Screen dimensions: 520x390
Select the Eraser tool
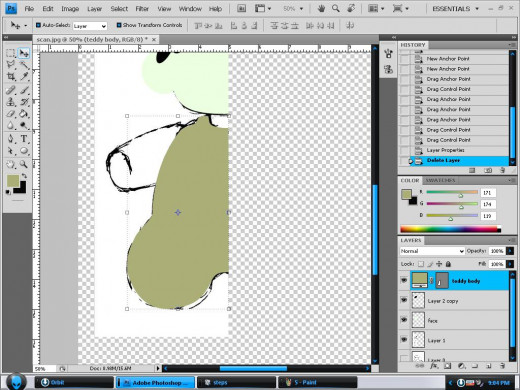(11, 114)
